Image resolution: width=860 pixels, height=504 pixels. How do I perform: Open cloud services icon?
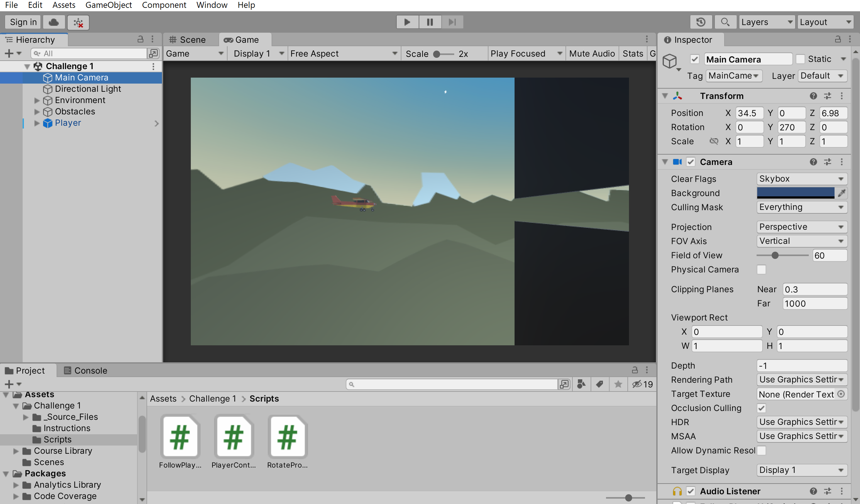(53, 22)
